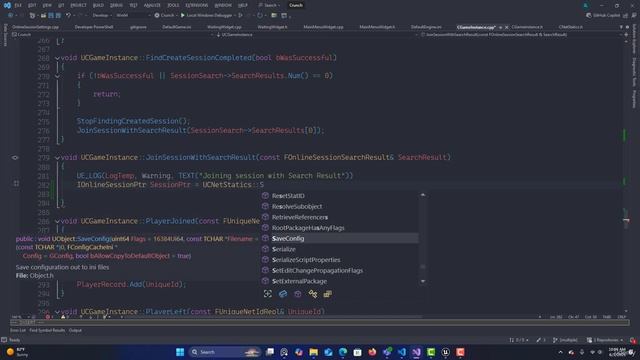Viewport: 640px width, 360px height.
Task: Close the CGameInstance.cpp tab
Action: [x=507, y=27]
